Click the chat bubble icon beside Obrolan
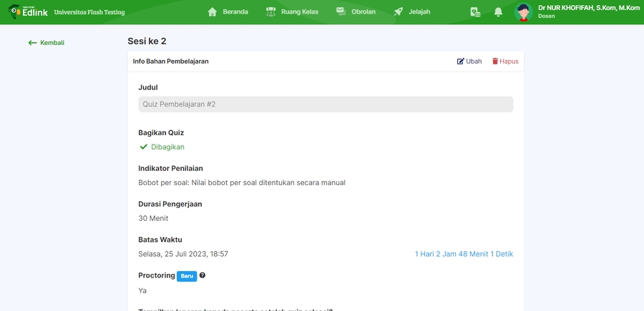 [x=341, y=12]
